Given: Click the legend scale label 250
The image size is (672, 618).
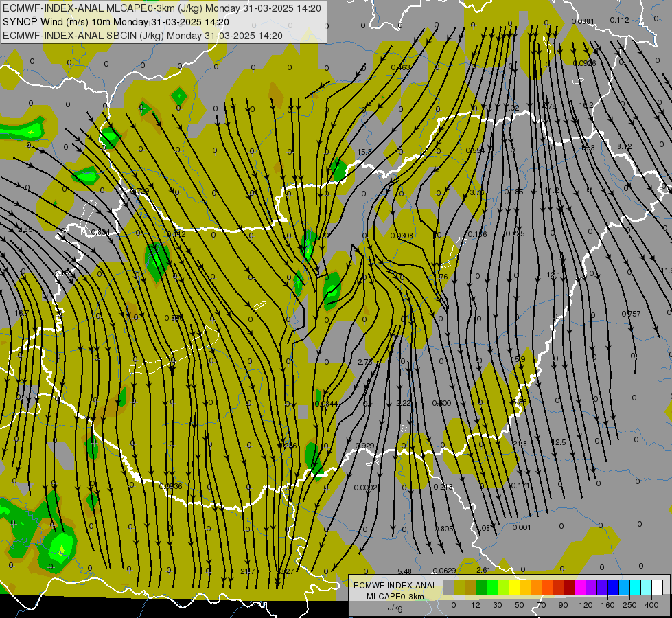Looking at the screenshot, I should pos(629,605).
